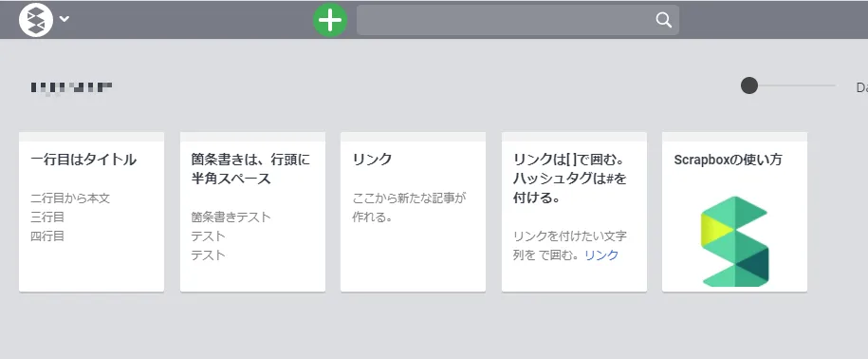Click 箇条書きテスト text in card
This screenshot has width=868, height=359.
click(x=231, y=217)
